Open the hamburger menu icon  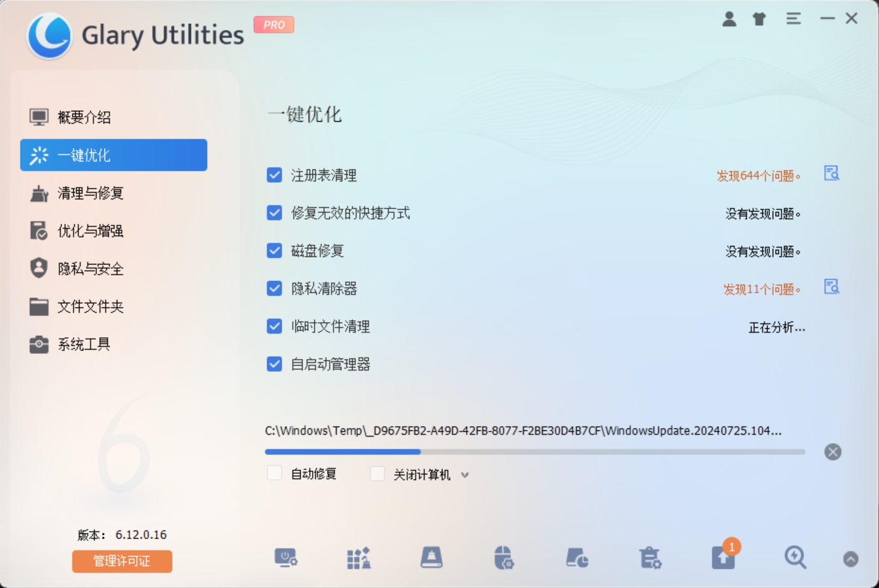click(793, 19)
